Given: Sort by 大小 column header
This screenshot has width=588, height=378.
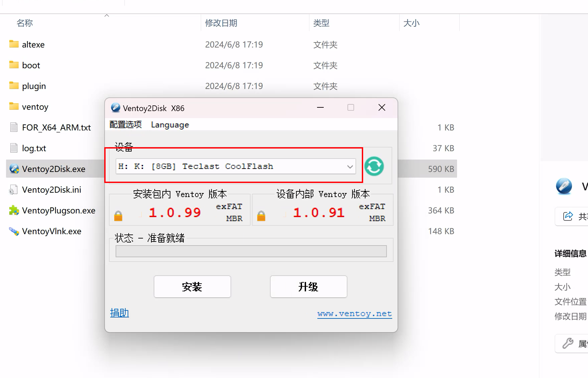Looking at the screenshot, I should 411,23.
